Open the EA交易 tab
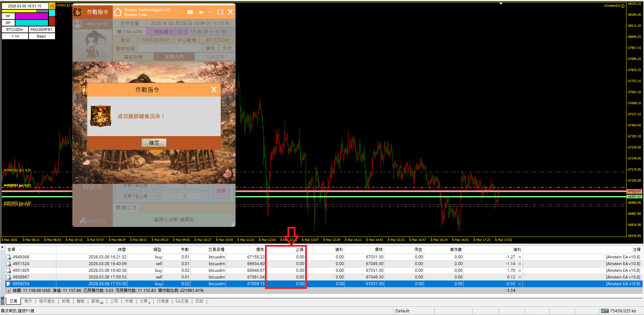This screenshot has height=315, width=644. click(x=182, y=301)
